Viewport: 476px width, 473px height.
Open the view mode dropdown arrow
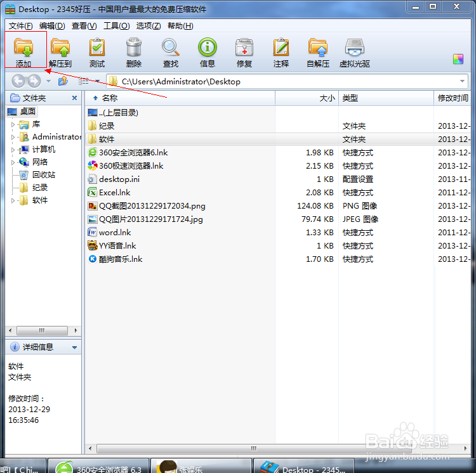click(x=98, y=81)
